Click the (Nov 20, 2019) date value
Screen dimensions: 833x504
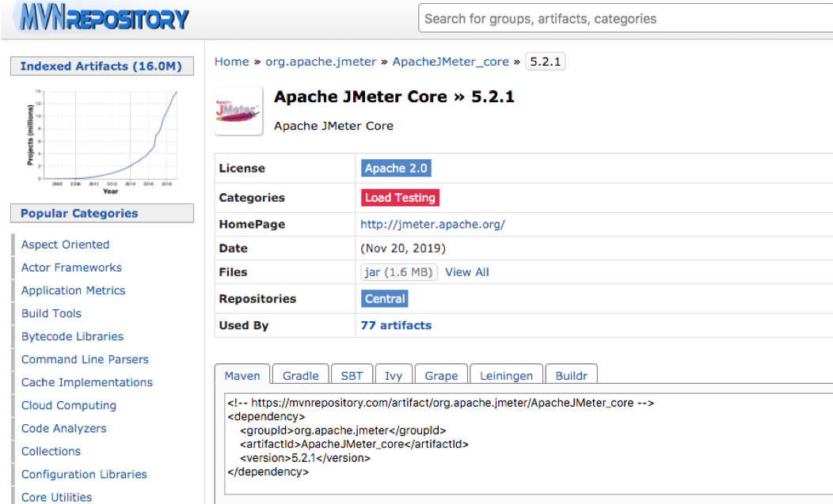pyautogui.click(x=403, y=248)
